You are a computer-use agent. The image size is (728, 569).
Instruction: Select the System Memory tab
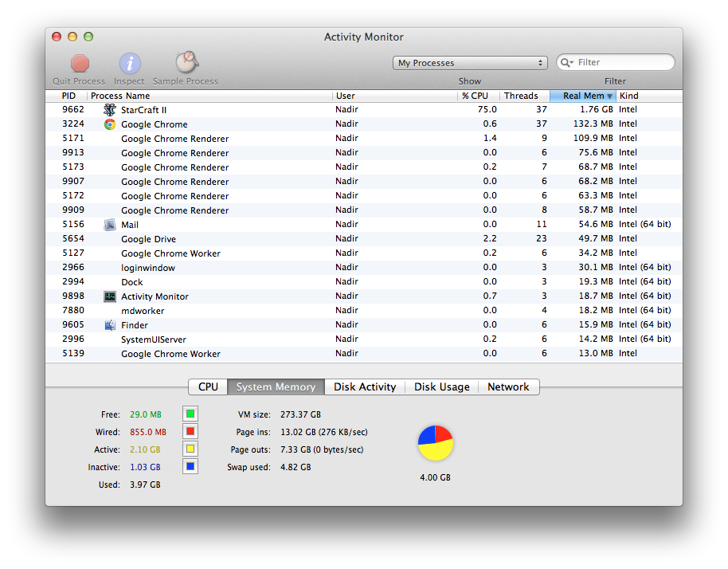(x=276, y=387)
